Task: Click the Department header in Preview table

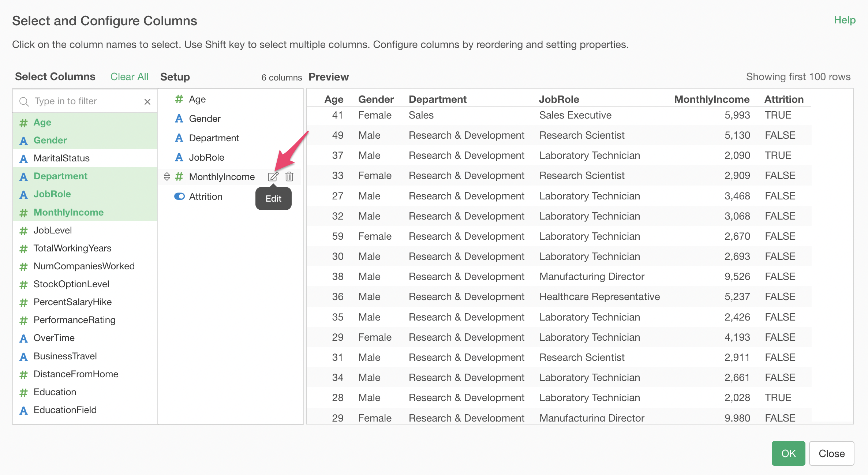Action: pyautogui.click(x=437, y=99)
